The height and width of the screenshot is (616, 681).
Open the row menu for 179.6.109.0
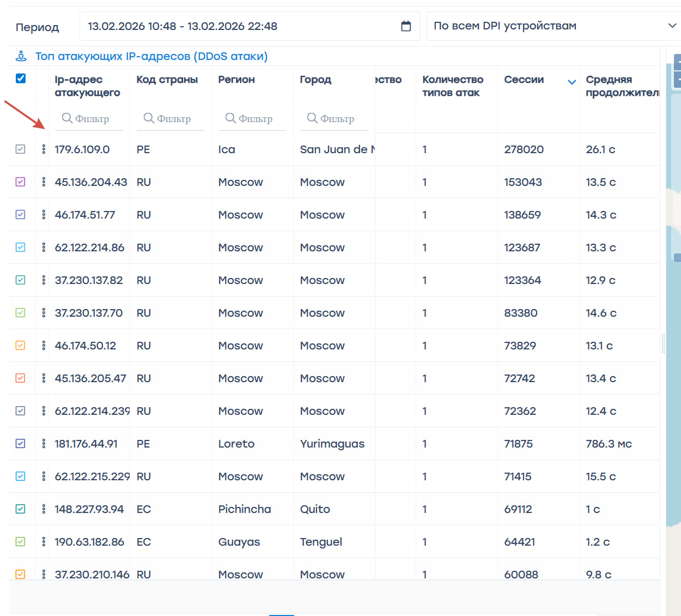tap(44, 149)
